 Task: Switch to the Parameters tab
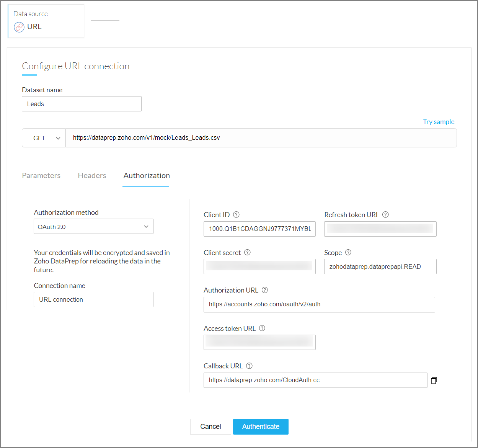41,175
